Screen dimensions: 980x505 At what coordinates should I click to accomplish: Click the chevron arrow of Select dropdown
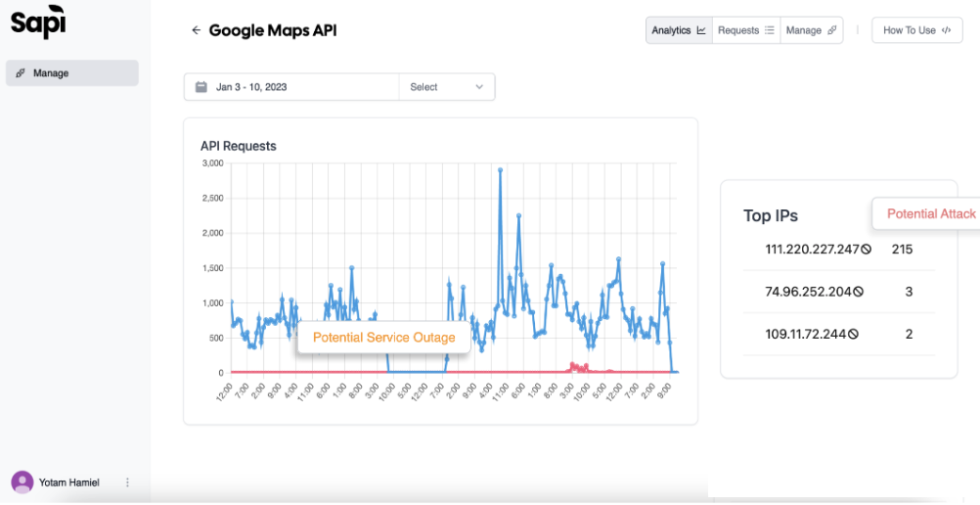[x=479, y=87]
